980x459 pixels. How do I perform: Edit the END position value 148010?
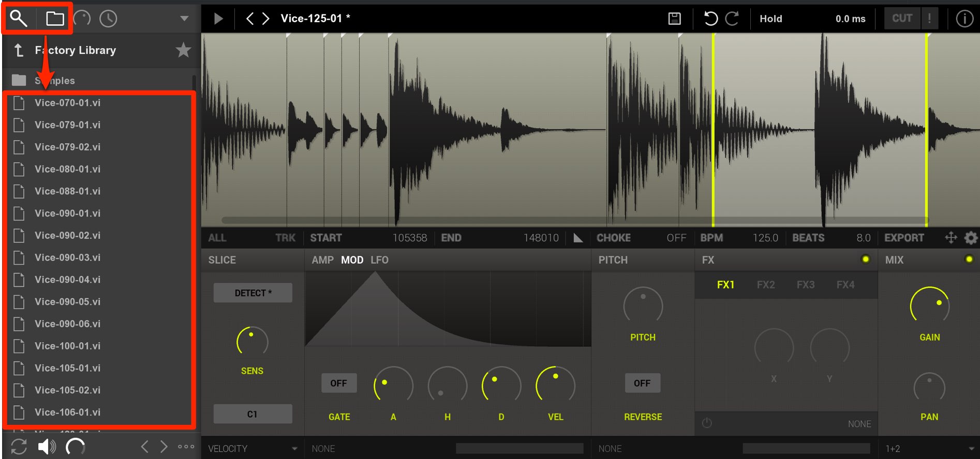(x=541, y=238)
